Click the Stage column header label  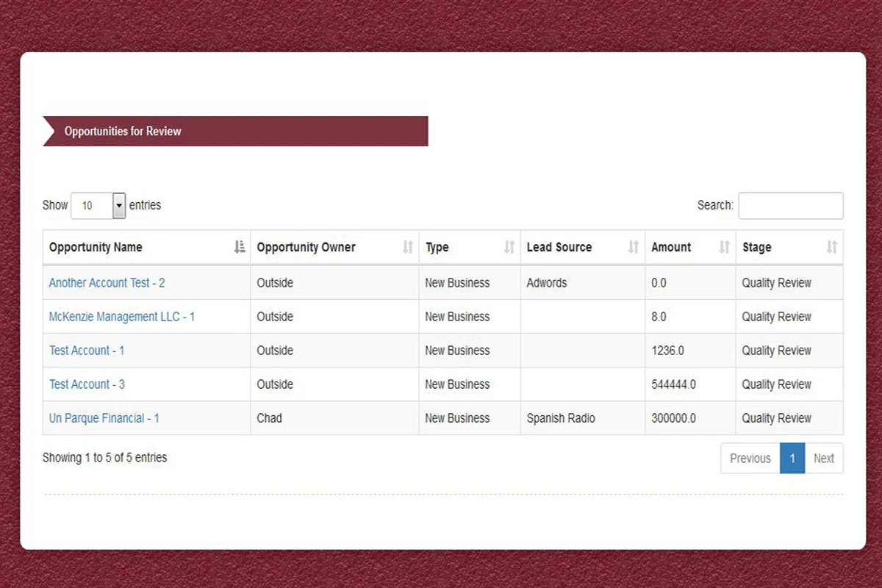point(756,247)
